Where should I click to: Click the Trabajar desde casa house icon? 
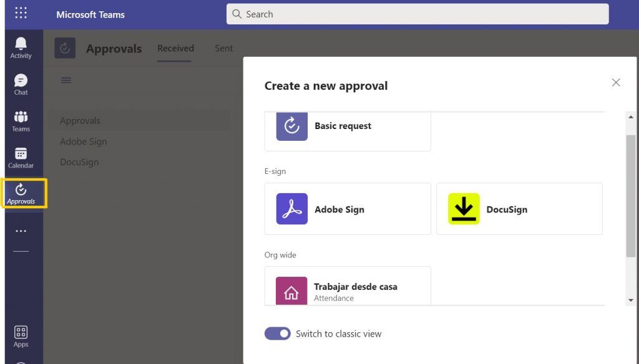pos(291,290)
